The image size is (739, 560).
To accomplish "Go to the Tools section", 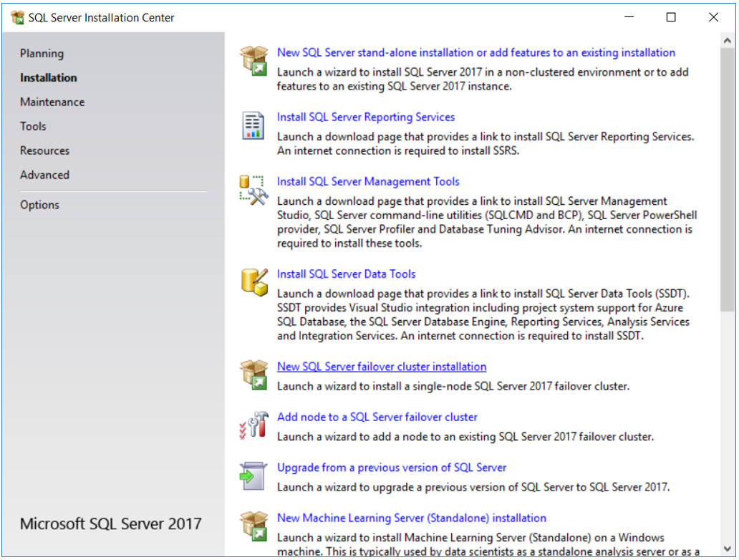I will [33, 126].
